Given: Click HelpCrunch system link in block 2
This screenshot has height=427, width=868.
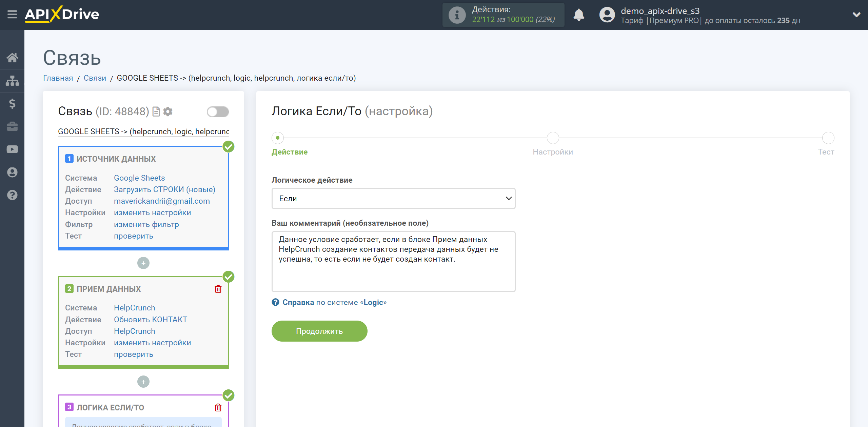Looking at the screenshot, I should (x=134, y=308).
